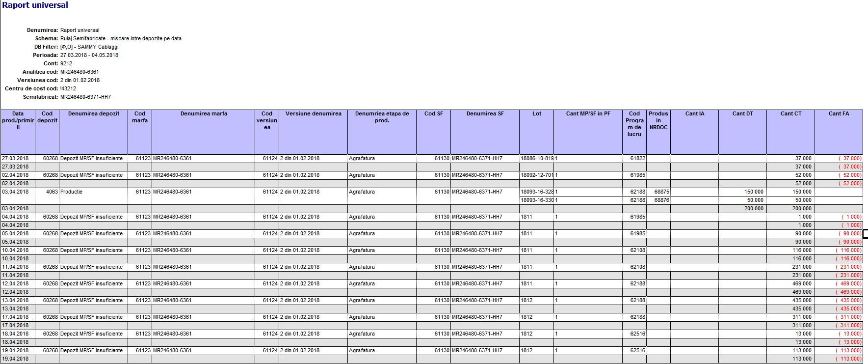Click the NRDOC value 68876
The height and width of the screenshot is (364, 868).
(x=661, y=200)
